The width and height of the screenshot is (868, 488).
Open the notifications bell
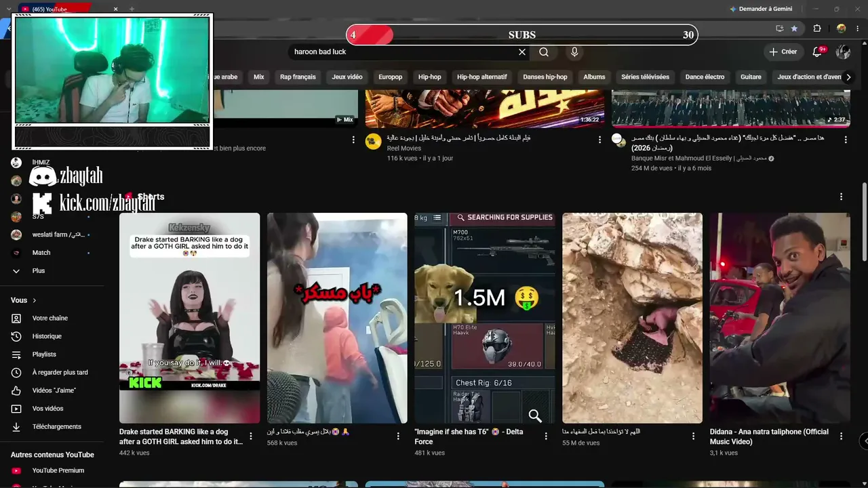[818, 52]
